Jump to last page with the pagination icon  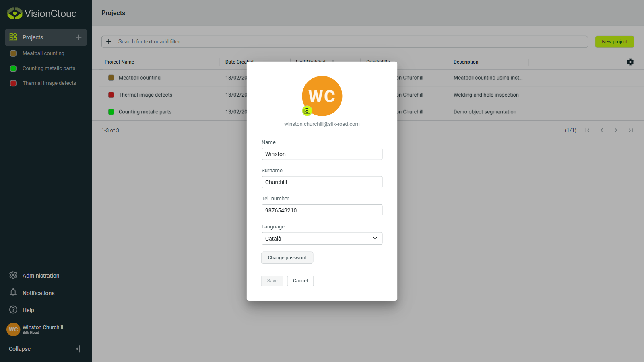click(x=631, y=130)
